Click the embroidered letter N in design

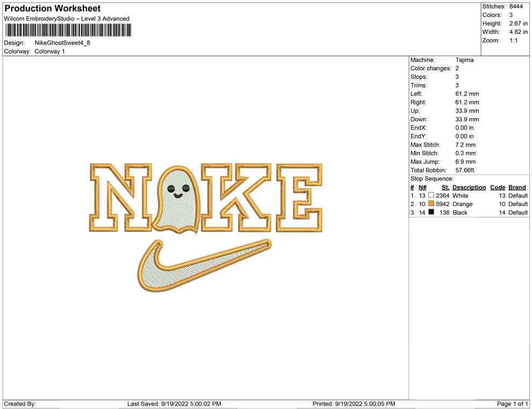(121, 198)
